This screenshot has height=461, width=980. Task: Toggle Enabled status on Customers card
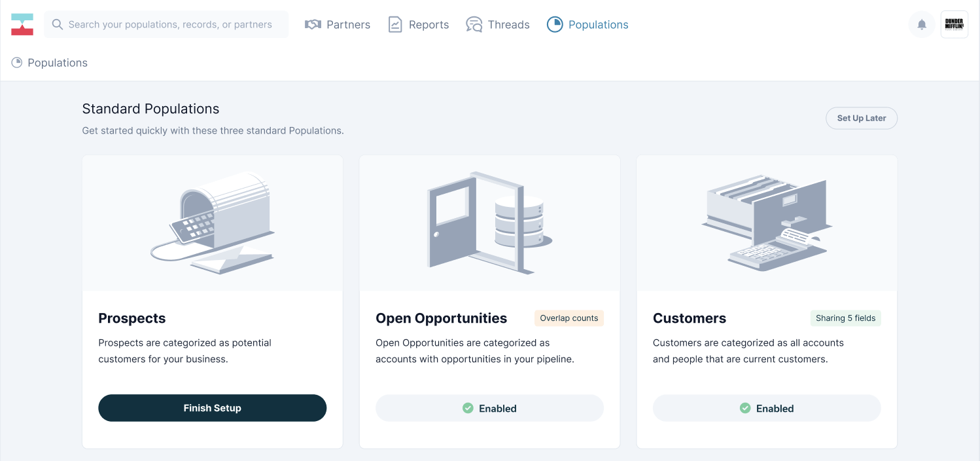pyautogui.click(x=767, y=408)
